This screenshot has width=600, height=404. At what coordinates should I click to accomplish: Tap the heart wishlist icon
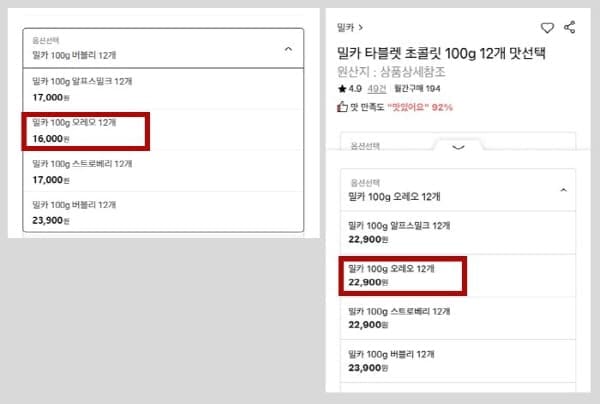pyautogui.click(x=547, y=28)
